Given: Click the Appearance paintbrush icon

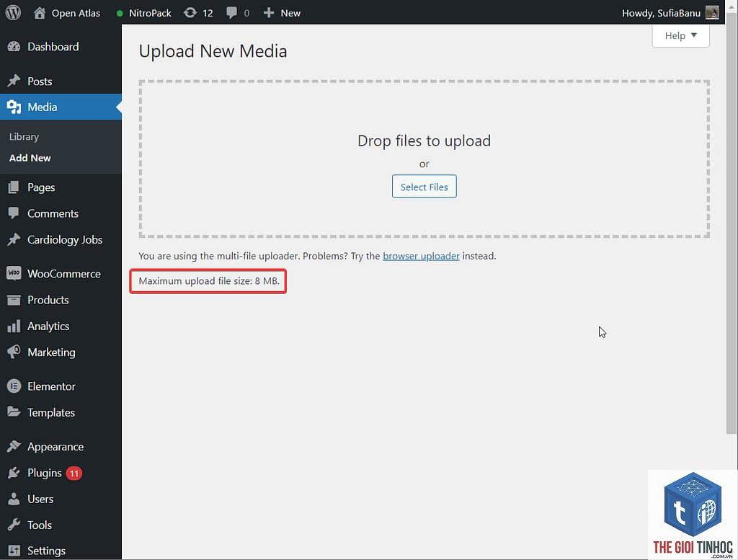Looking at the screenshot, I should 14,447.
